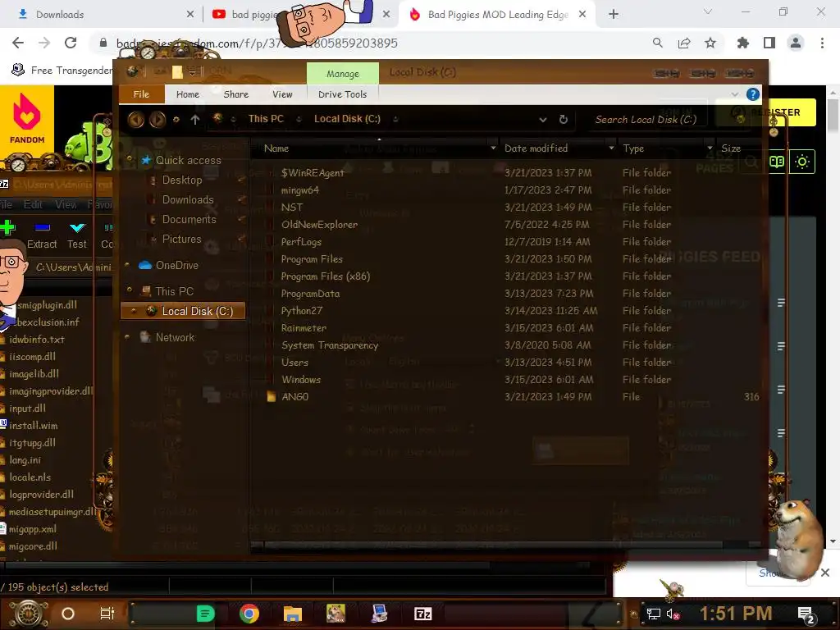Refresh the Local Disk (C:) folder view

(563, 119)
